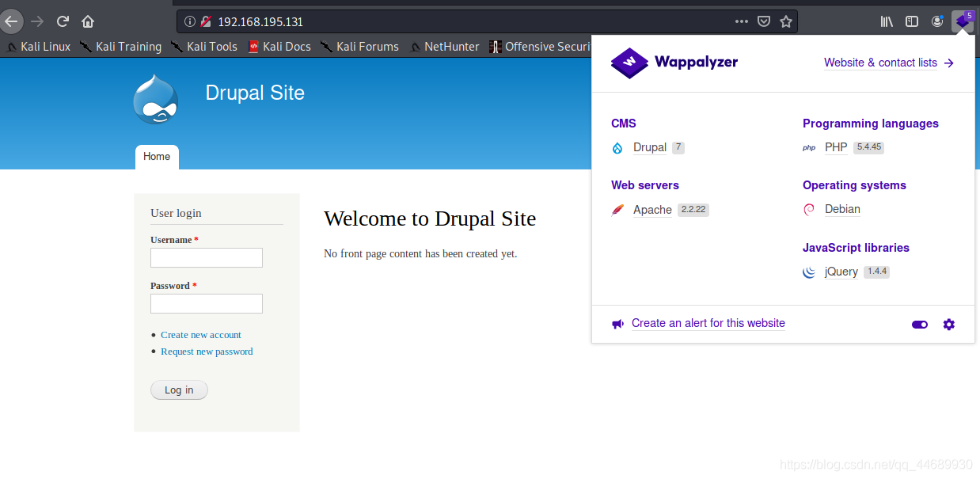980x479 pixels.
Task: Click the Drupal version badge 7
Action: coord(678,147)
